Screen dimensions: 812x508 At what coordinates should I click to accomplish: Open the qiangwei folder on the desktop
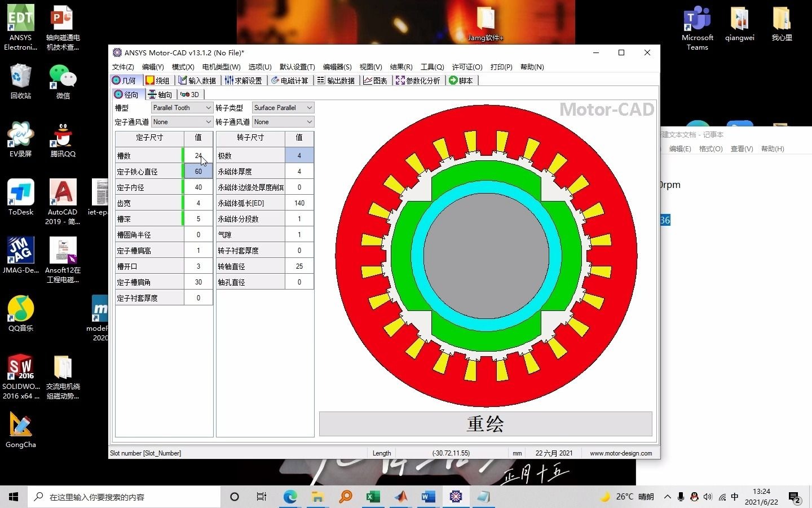pos(739,24)
